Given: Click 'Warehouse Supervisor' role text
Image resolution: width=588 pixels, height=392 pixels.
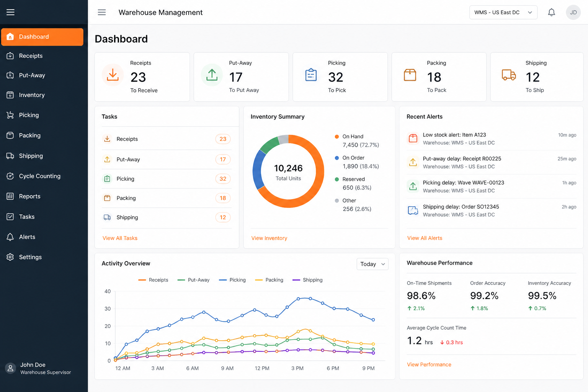Looking at the screenshot, I should pyautogui.click(x=46, y=372).
